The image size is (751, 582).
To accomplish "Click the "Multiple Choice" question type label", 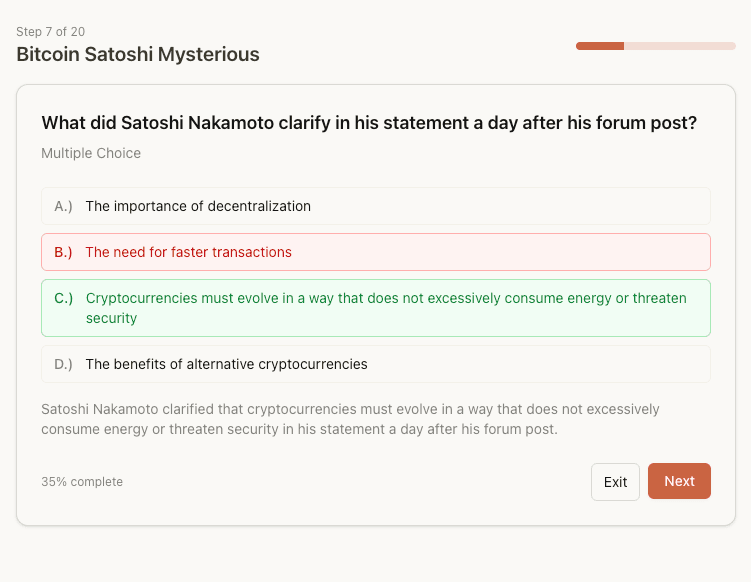I will 91,153.
